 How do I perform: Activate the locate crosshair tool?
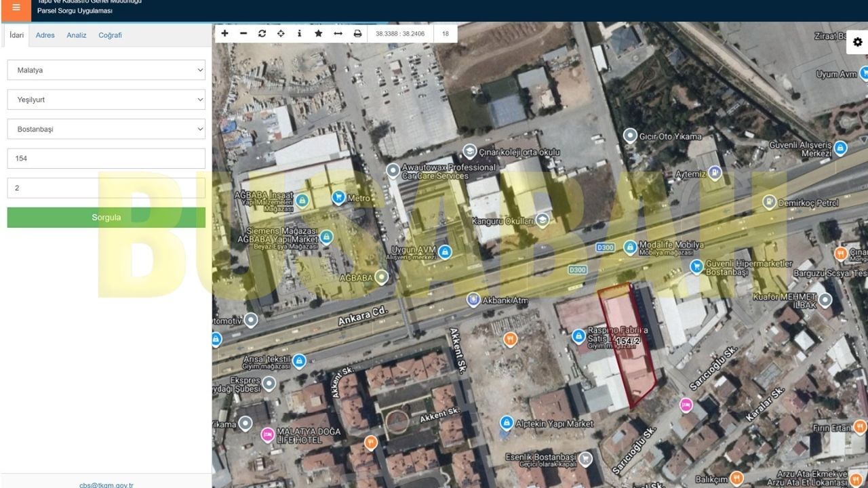click(x=281, y=33)
